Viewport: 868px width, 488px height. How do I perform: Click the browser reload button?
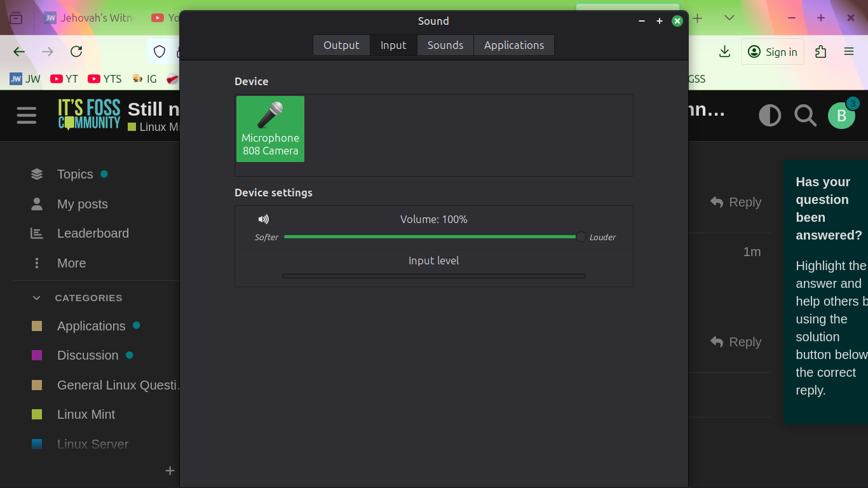[76, 52]
